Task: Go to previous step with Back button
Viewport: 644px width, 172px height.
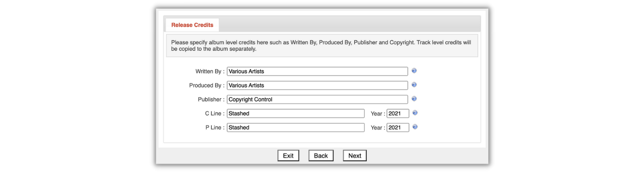Action: (x=321, y=156)
